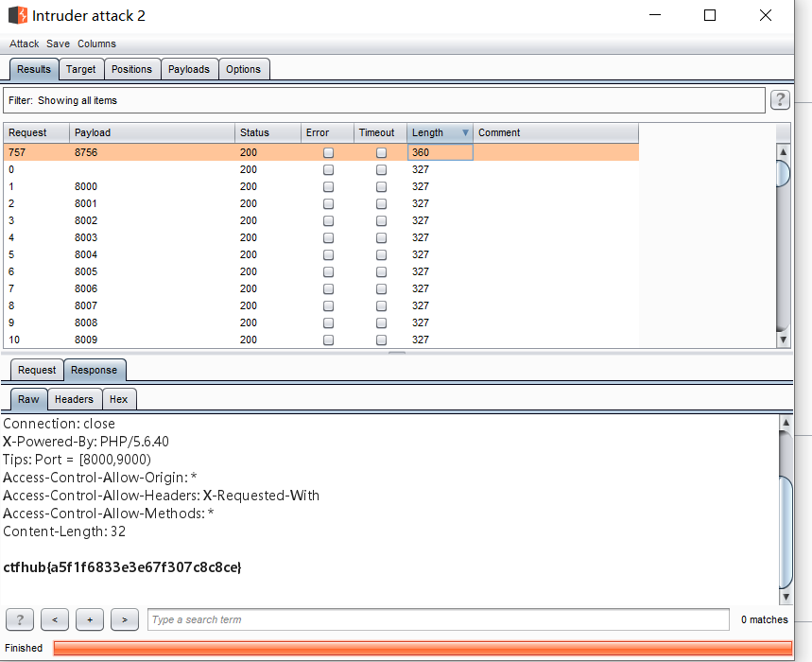The image size is (812, 662).
Task: Go to previous search match arrow
Action: [55, 619]
